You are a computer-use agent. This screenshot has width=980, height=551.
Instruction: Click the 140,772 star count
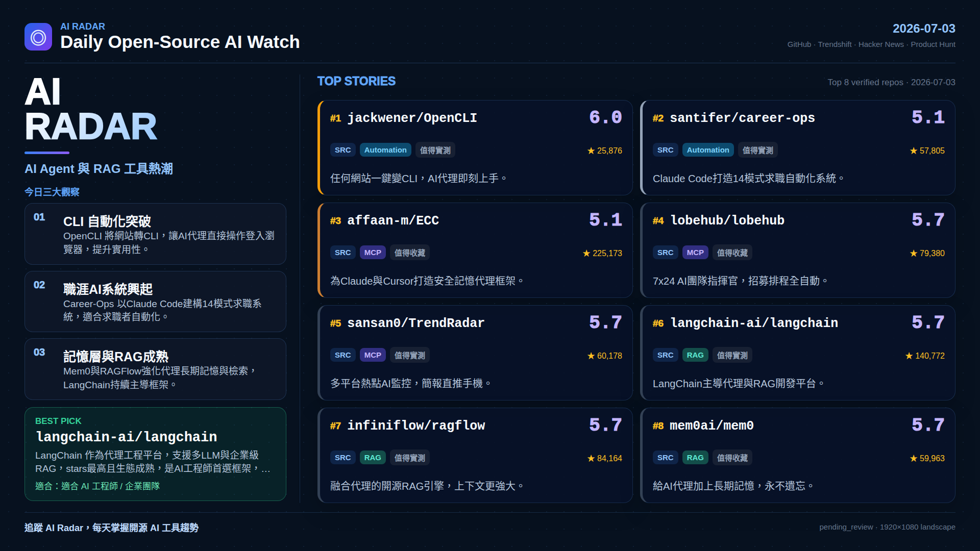coord(925,356)
